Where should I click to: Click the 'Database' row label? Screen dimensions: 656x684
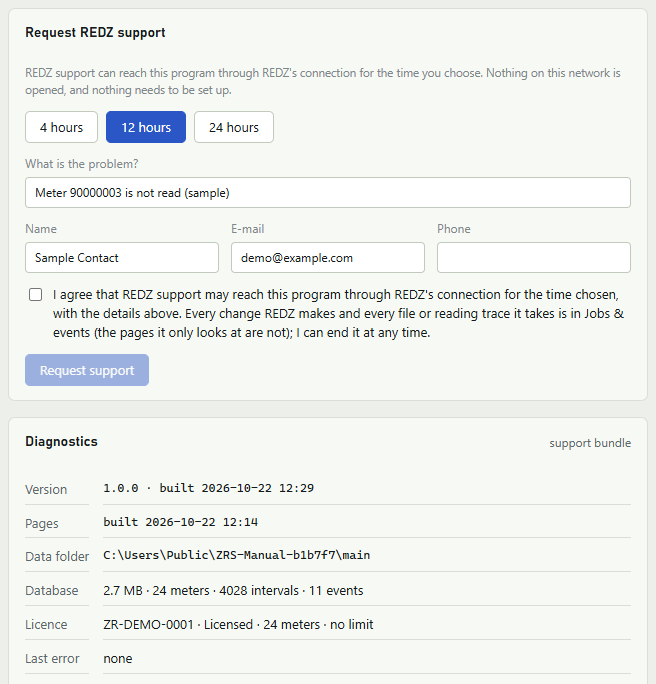(52, 591)
